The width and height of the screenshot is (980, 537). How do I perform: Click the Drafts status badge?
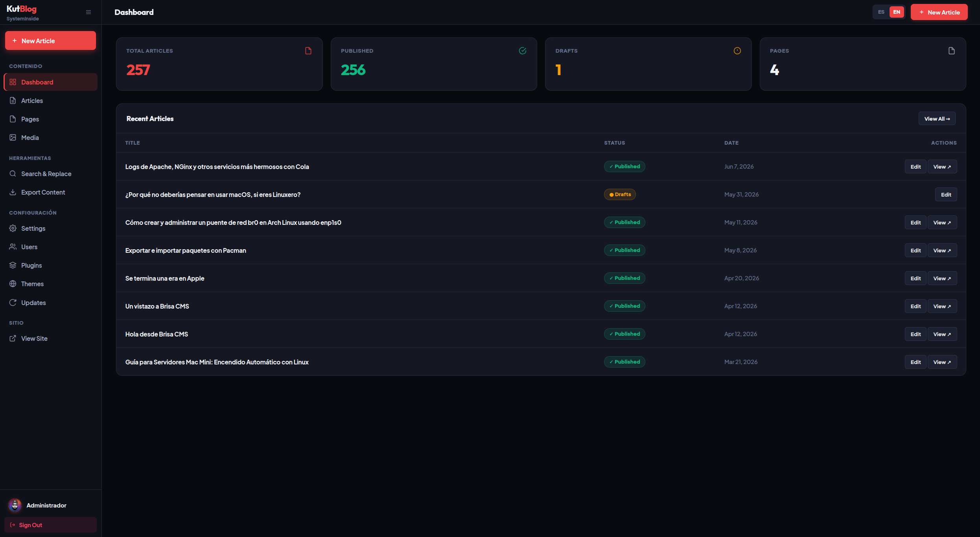pos(620,195)
